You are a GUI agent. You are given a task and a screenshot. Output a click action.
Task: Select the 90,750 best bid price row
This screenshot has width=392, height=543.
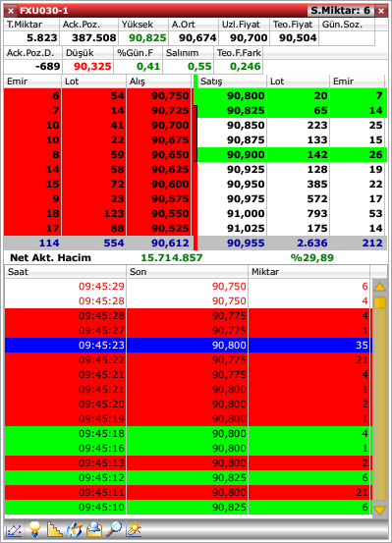click(98, 96)
